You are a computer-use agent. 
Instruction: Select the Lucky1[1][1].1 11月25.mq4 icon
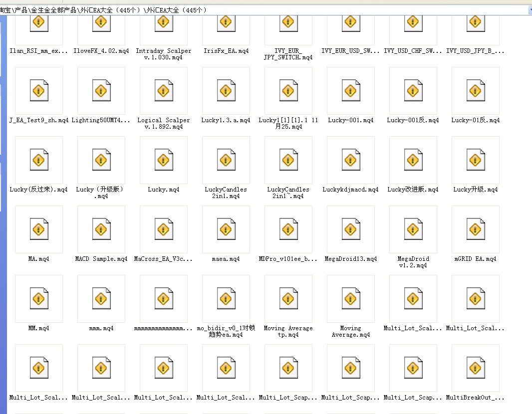(x=288, y=90)
